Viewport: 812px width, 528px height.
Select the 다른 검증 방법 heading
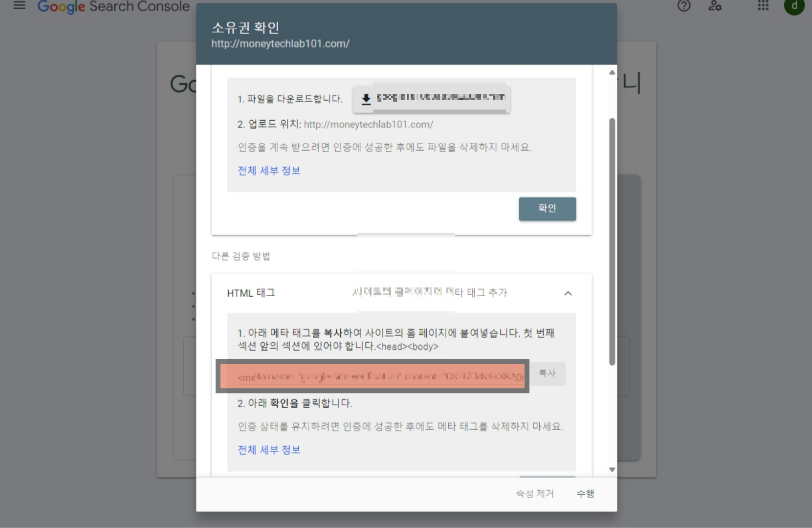pos(241,256)
